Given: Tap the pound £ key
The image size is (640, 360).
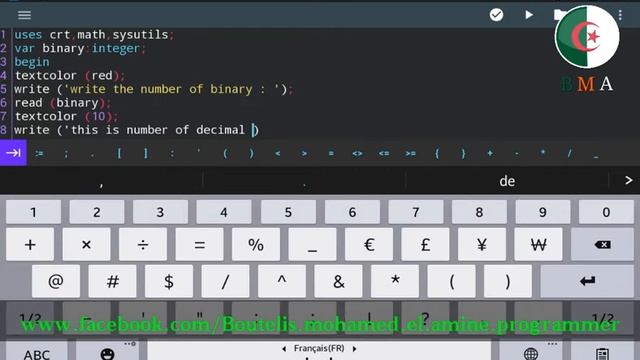Looking at the screenshot, I should point(425,244).
